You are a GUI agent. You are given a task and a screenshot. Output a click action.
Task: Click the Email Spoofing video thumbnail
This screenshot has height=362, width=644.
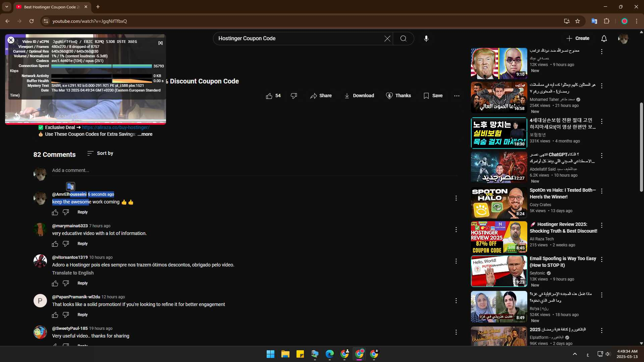499,271
